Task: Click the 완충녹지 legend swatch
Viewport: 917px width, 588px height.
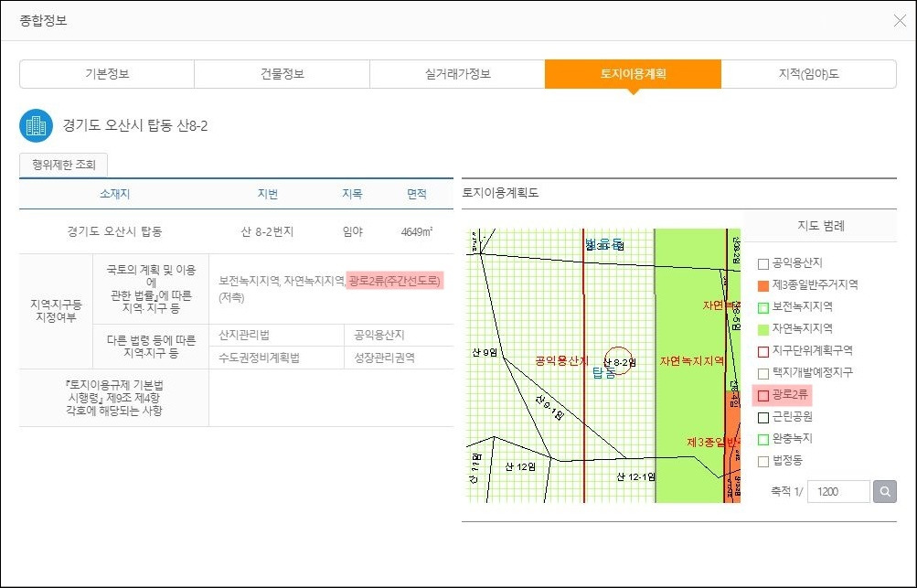Action: click(763, 439)
